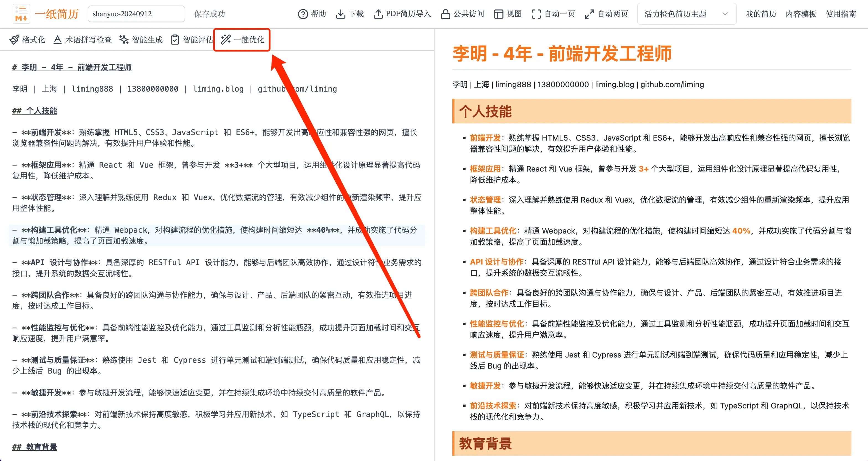
Task: Click the PDF简历导入 upload icon
Action: tap(378, 14)
